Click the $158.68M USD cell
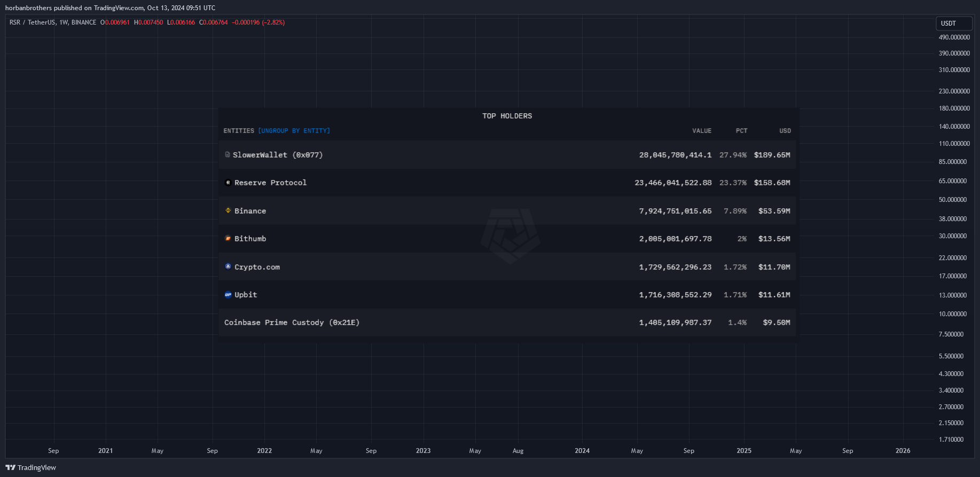 (x=772, y=183)
